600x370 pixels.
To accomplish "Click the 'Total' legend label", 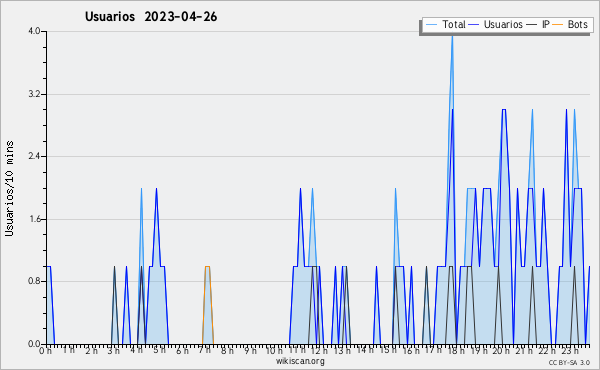I will [x=454, y=24].
